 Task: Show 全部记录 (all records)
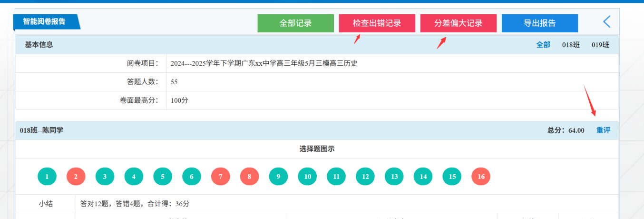coord(295,23)
